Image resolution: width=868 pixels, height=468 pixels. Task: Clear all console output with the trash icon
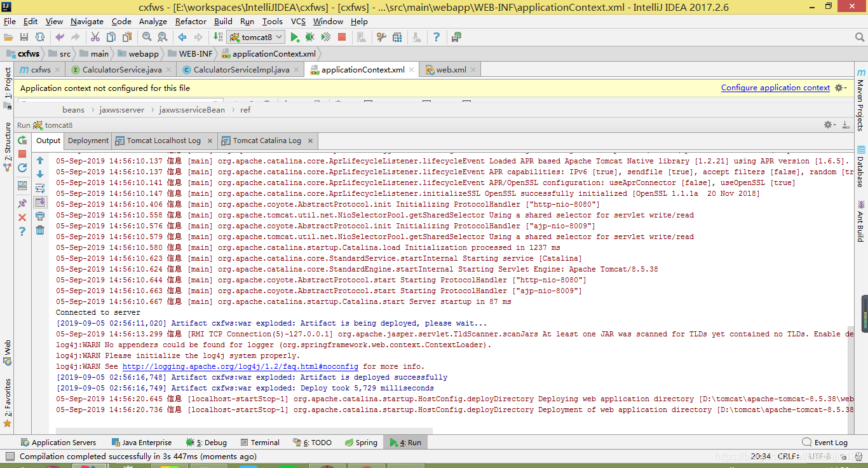click(40, 230)
